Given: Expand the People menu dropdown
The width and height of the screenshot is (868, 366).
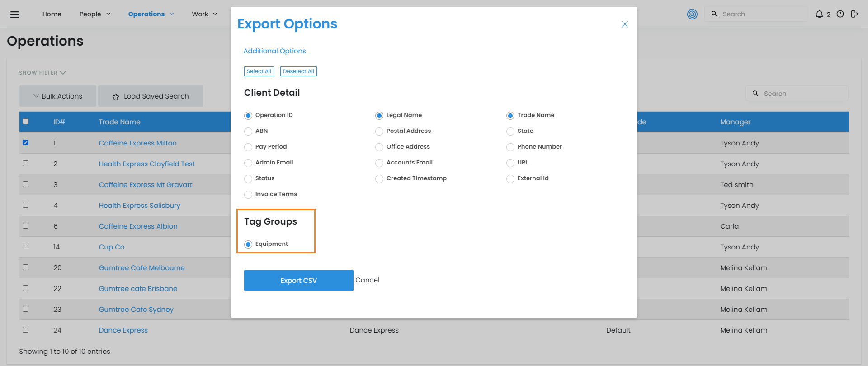Looking at the screenshot, I should point(95,14).
